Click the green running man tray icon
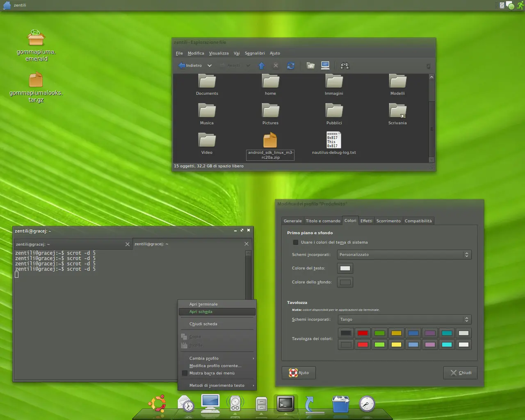Viewport: 525px width, 420px height. click(520, 5)
